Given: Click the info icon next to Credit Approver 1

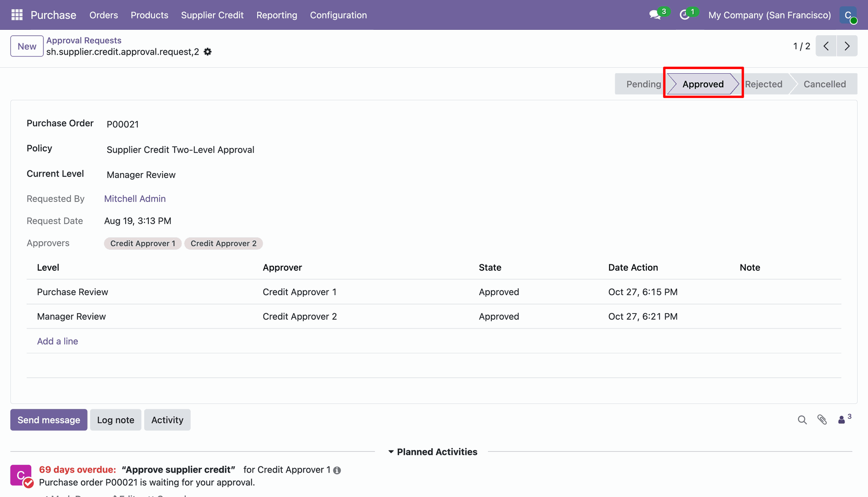Looking at the screenshot, I should pos(337,470).
